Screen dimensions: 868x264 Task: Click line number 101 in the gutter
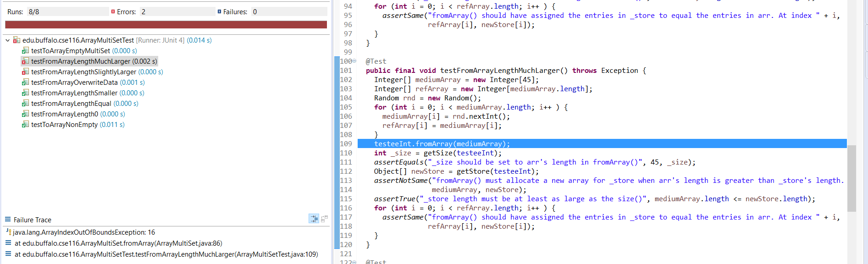346,70
